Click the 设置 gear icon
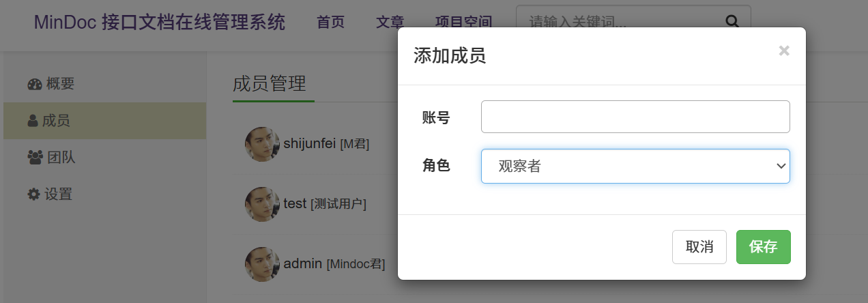 pos(33,194)
